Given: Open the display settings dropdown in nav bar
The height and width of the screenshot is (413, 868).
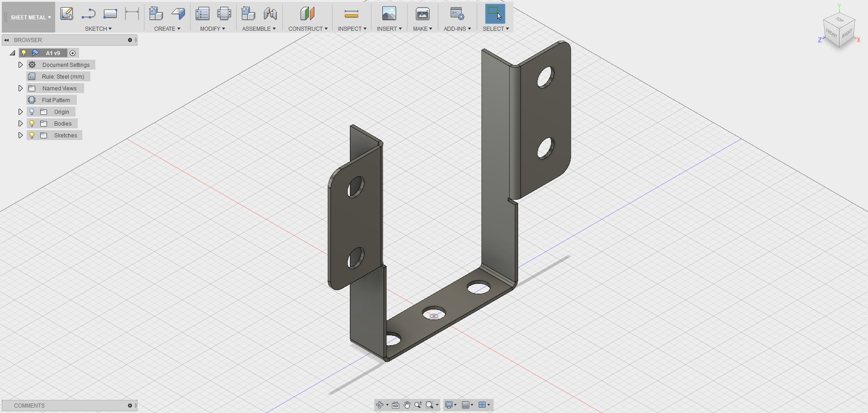Looking at the screenshot, I should (x=451, y=405).
